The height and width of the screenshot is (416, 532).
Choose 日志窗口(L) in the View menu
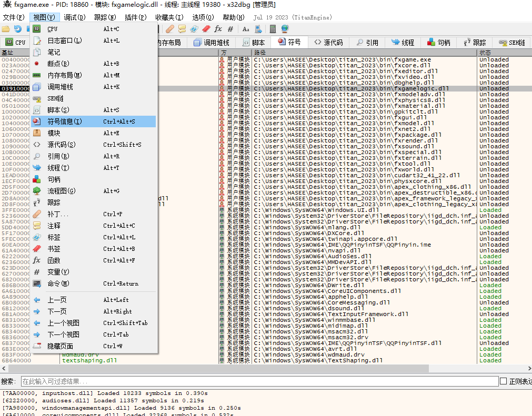tap(93, 40)
